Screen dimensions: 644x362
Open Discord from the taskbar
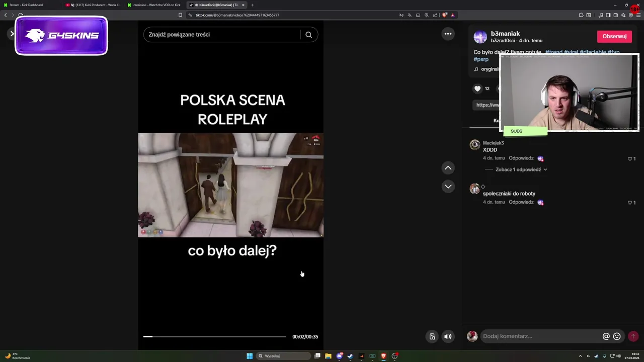coord(339,356)
